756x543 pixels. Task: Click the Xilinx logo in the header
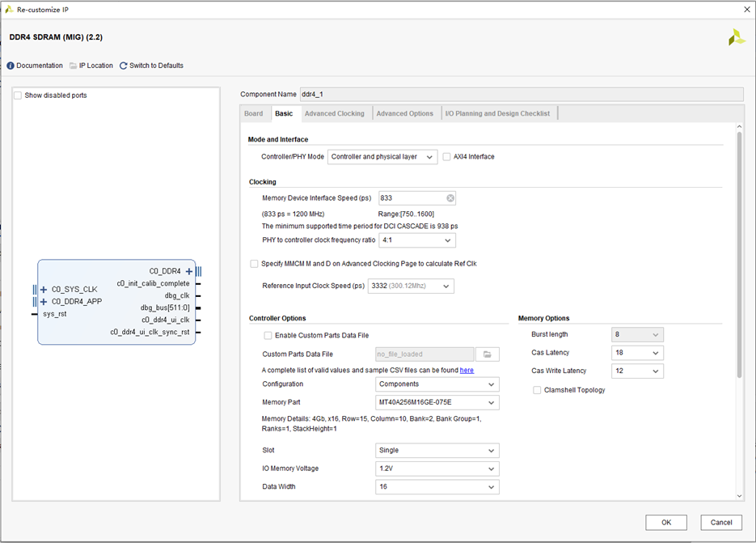(x=737, y=37)
